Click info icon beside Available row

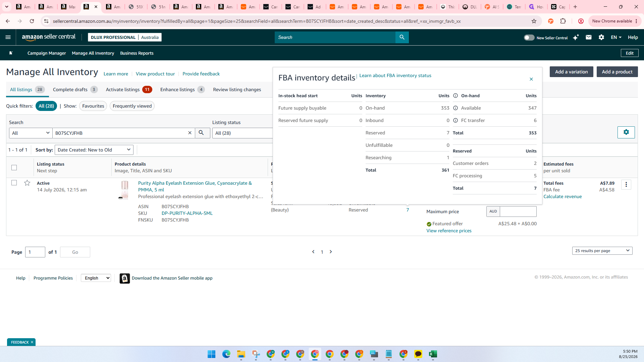point(455,108)
